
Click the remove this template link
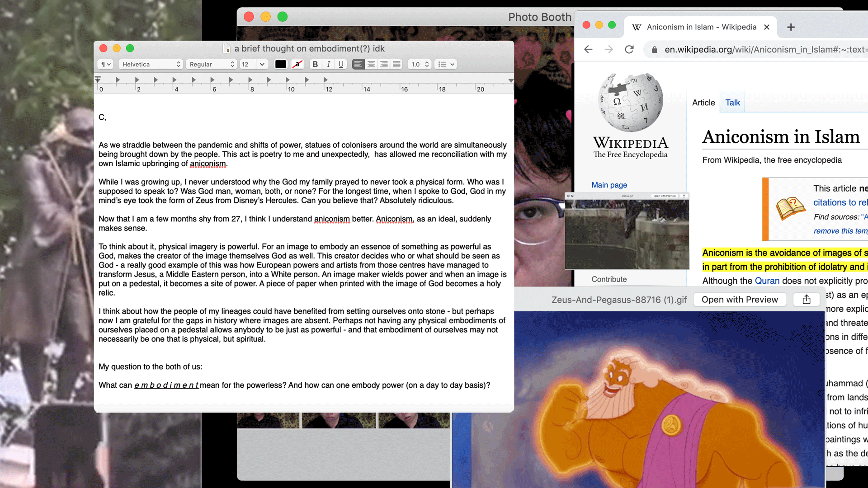[840, 231]
